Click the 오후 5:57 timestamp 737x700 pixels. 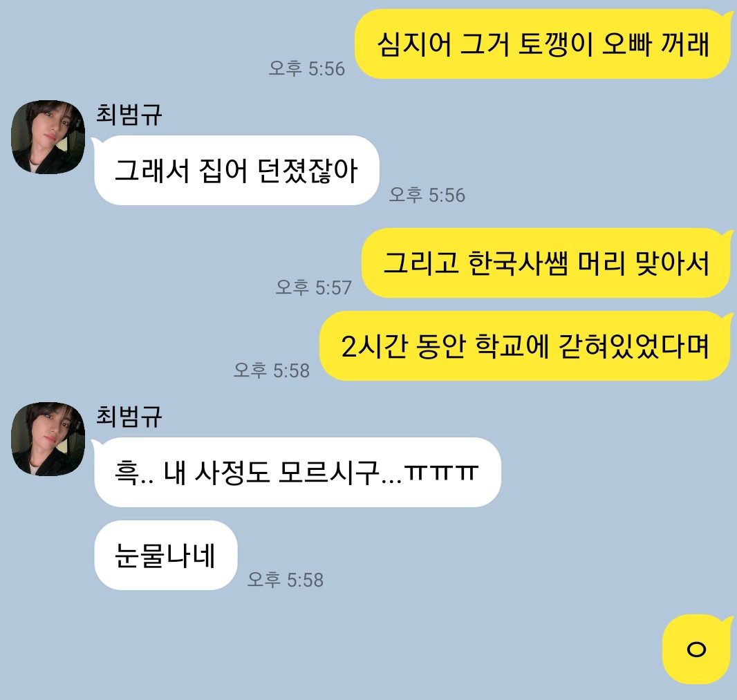[x=313, y=287]
